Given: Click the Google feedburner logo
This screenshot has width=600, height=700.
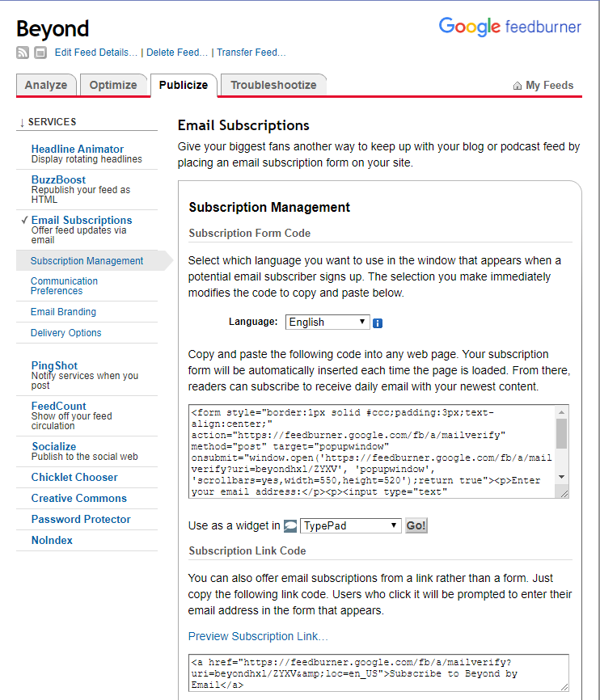Looking at the screenshot, I should click(509, 27).
